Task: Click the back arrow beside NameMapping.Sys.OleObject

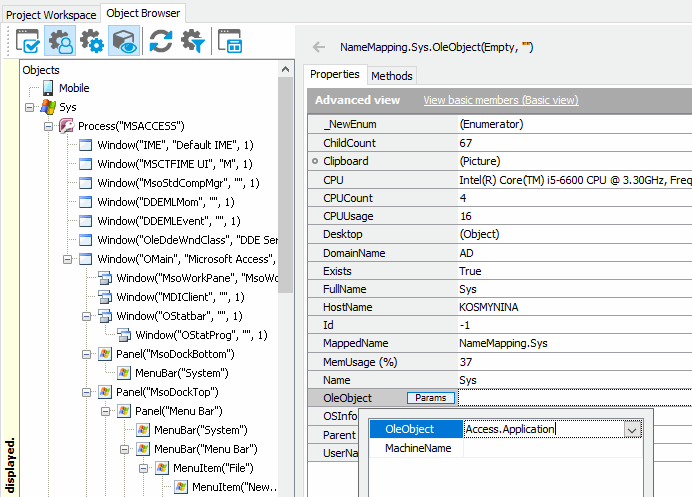Action: [x=319, y=47]
